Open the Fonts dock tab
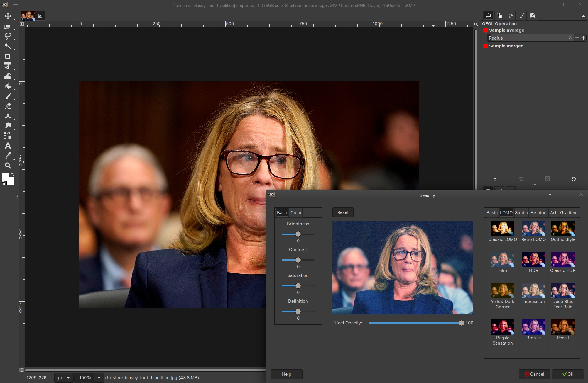 (511, 16)
